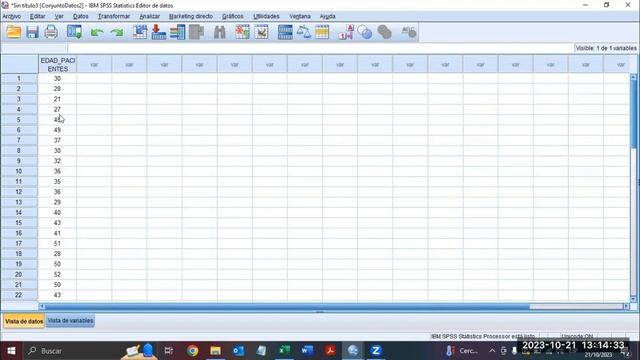Open Excel from the taskbar

(284, 351)
